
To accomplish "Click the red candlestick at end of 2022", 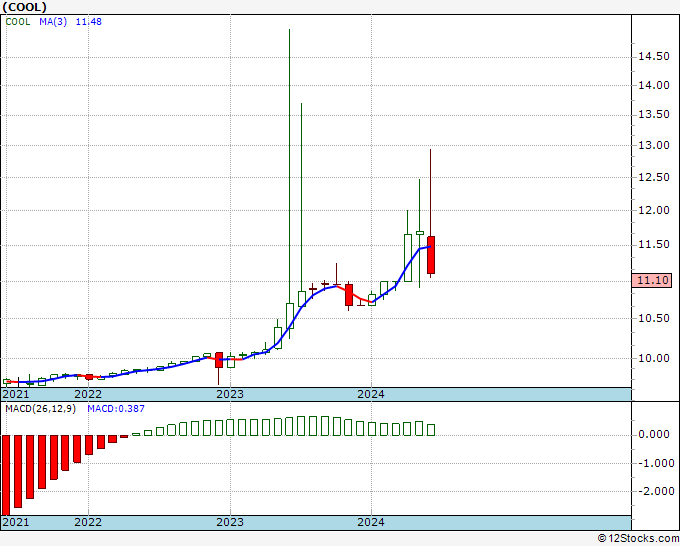I will [219, 360].
